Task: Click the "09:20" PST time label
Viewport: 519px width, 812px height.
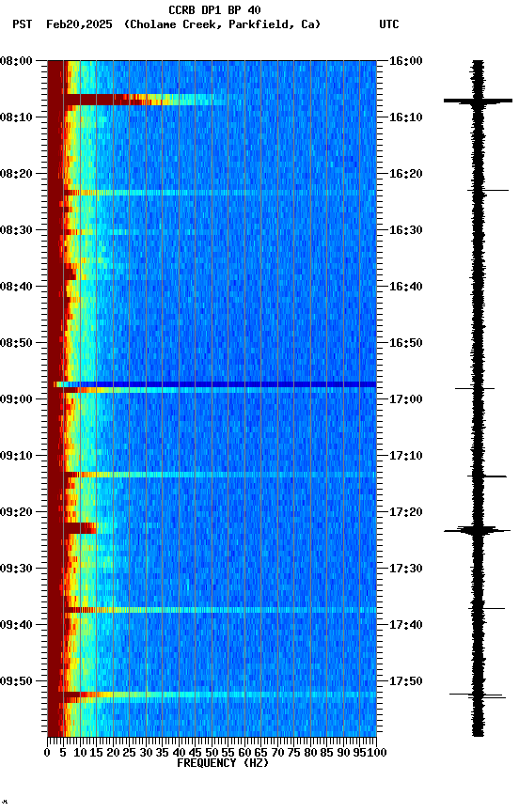Action: (x=16, y=512)
